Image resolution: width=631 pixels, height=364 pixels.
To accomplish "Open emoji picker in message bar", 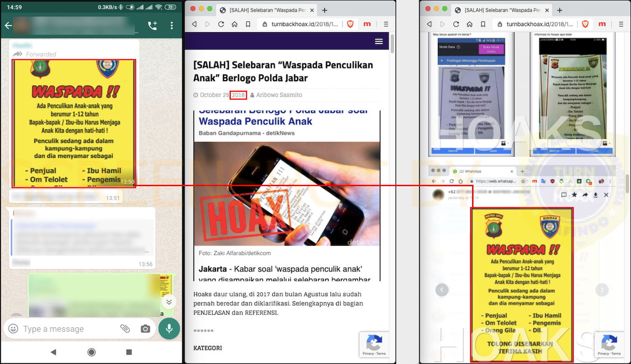I will pos(14,329).
